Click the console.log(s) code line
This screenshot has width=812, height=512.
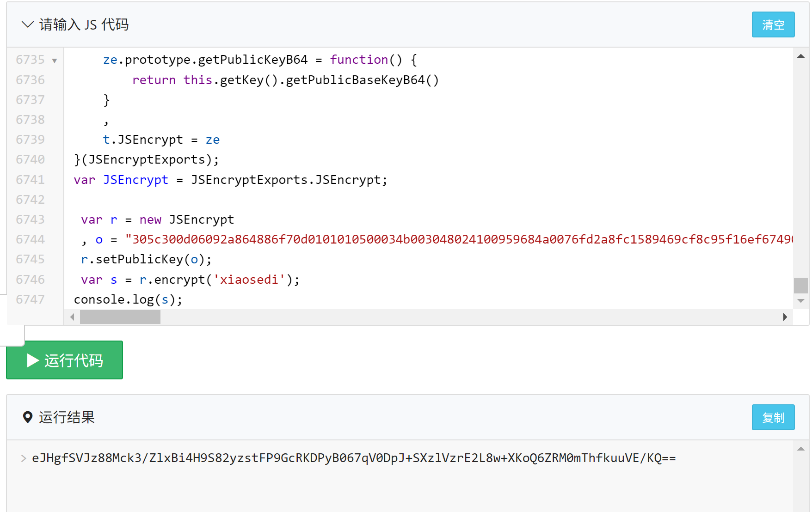click(x=128, y=299)
